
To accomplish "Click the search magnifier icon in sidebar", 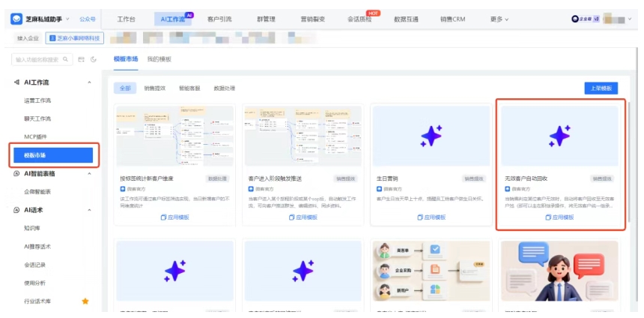I will point(66,59).
